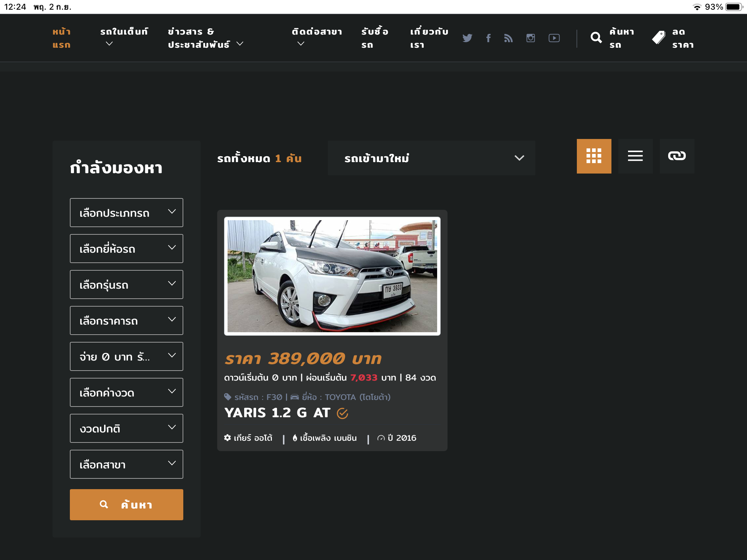Switch to list view layout
The height and width of the screenshot is (560, 747).
(x=635, y=156)
